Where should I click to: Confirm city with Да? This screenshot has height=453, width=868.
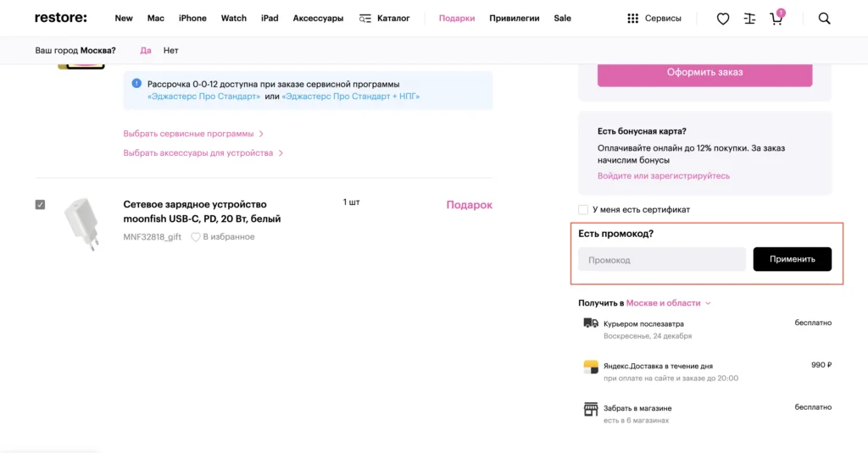pos(146,50)
